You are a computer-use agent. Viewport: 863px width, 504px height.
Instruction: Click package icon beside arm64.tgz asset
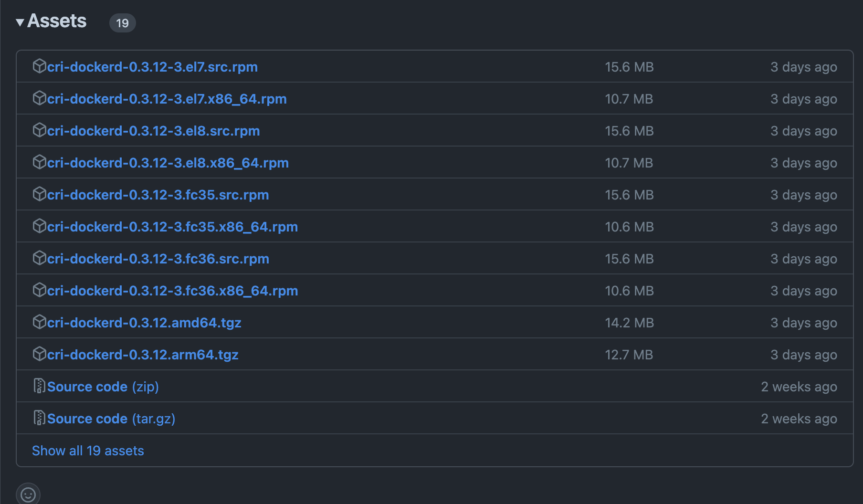[x=39, y=354]
